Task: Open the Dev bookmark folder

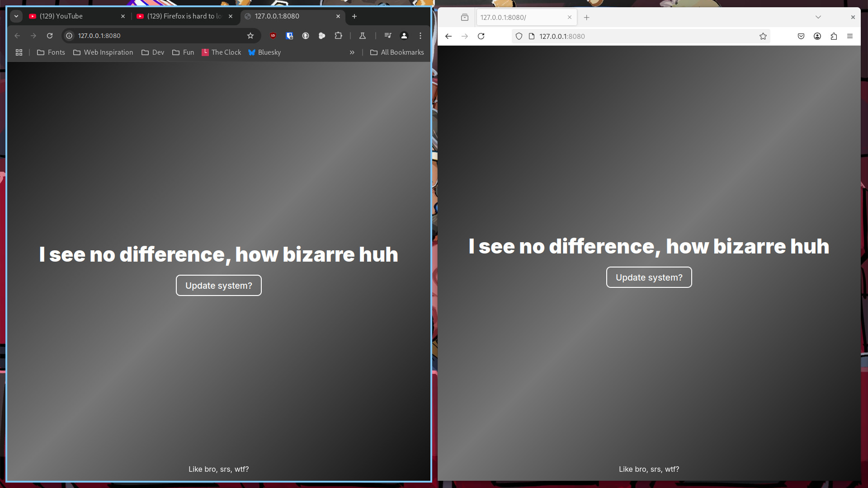Action: [153, 52]
